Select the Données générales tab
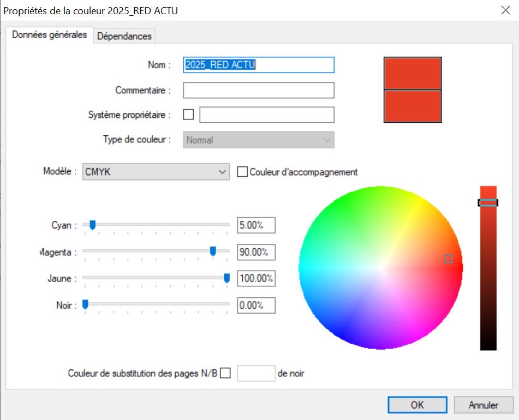Viewport: 519px width, 420px height. coord(49,35)
